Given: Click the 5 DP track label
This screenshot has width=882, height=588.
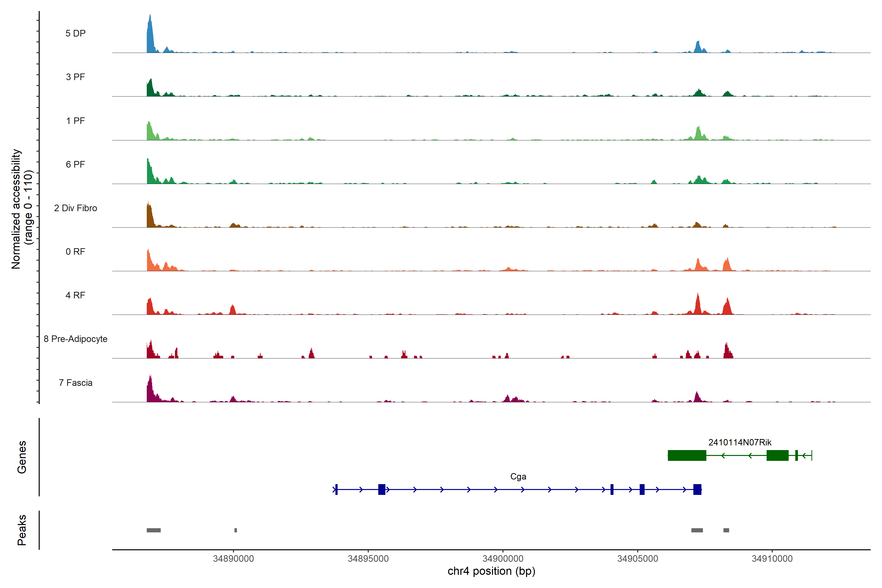Looking at the screenshot, I should tap(75, 33).
